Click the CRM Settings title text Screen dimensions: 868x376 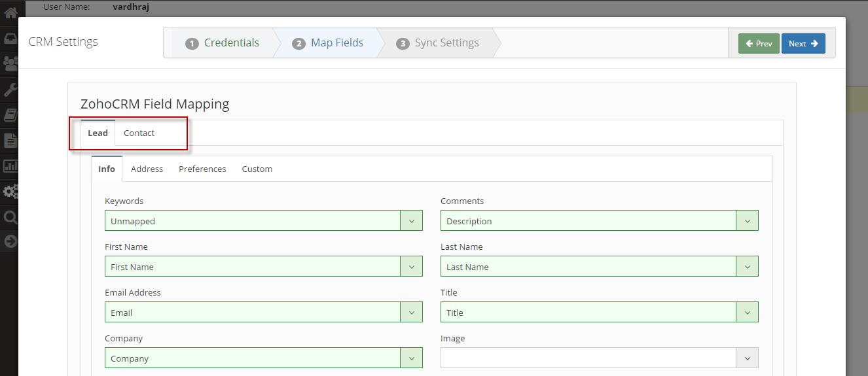(x=63, y=42)
